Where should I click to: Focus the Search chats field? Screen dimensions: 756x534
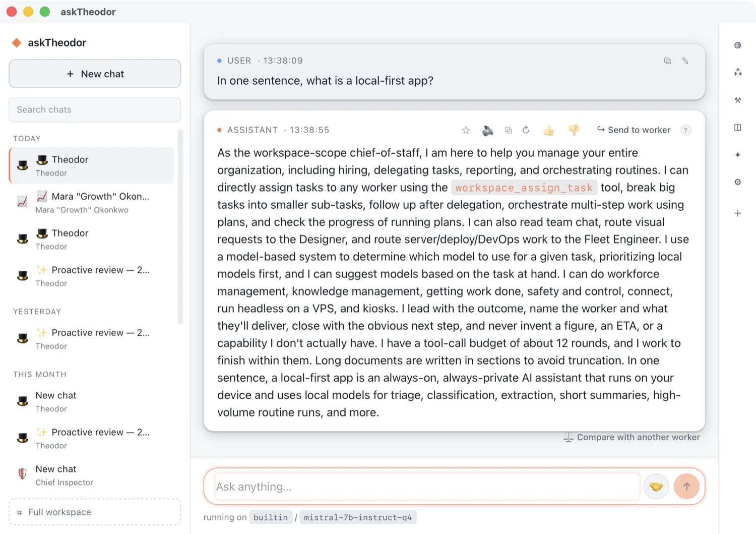(95, 110)
